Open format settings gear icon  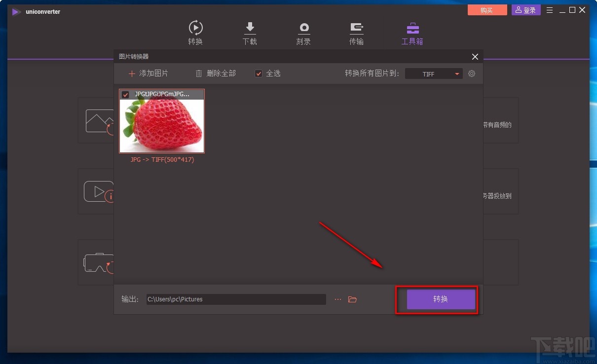click(472, 73)
